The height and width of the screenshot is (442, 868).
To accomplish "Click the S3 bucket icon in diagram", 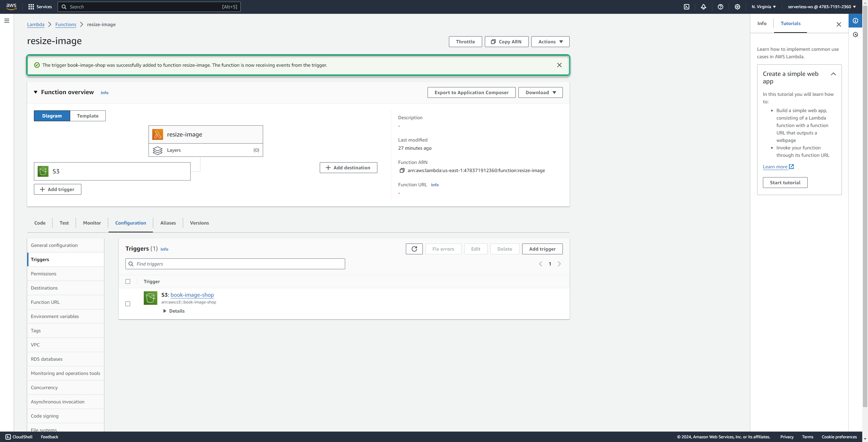I will tap(43, 171).
